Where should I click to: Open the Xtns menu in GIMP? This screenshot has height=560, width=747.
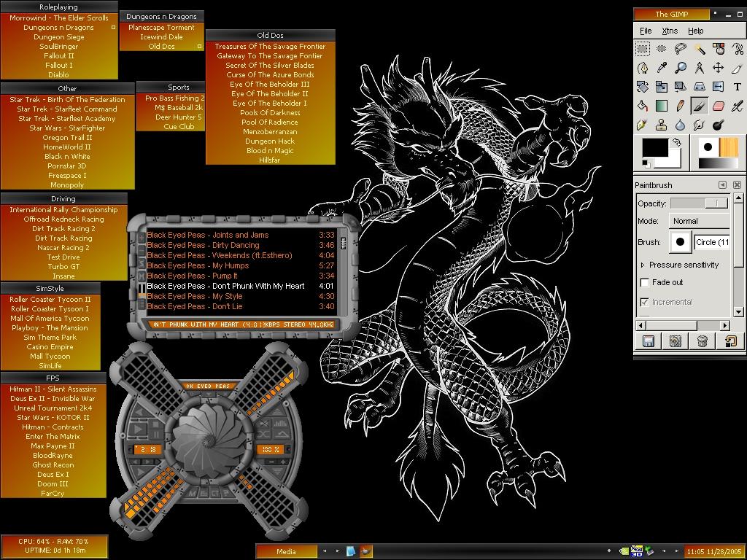[670, 31]
